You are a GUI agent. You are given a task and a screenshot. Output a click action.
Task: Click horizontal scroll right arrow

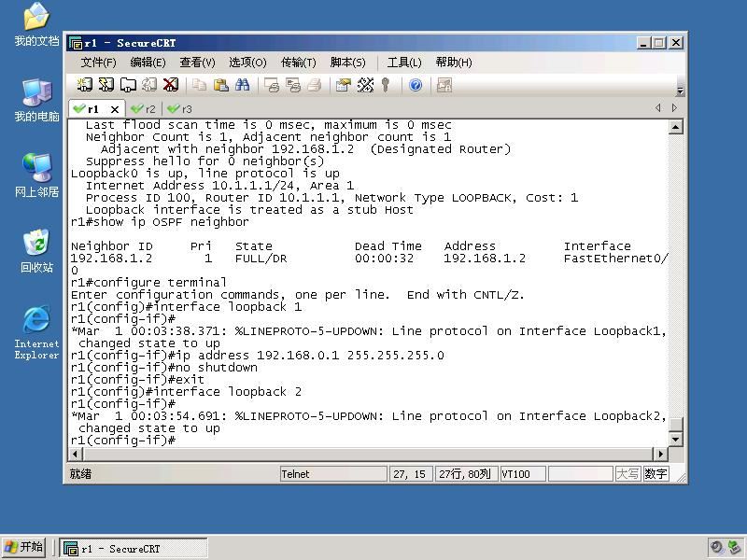[x=660, y=454]
